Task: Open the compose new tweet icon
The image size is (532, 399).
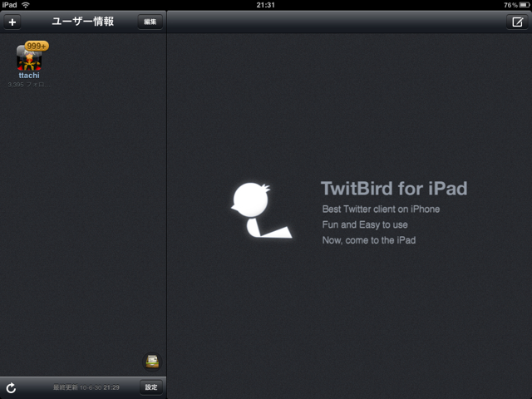Action: point(515,22)
